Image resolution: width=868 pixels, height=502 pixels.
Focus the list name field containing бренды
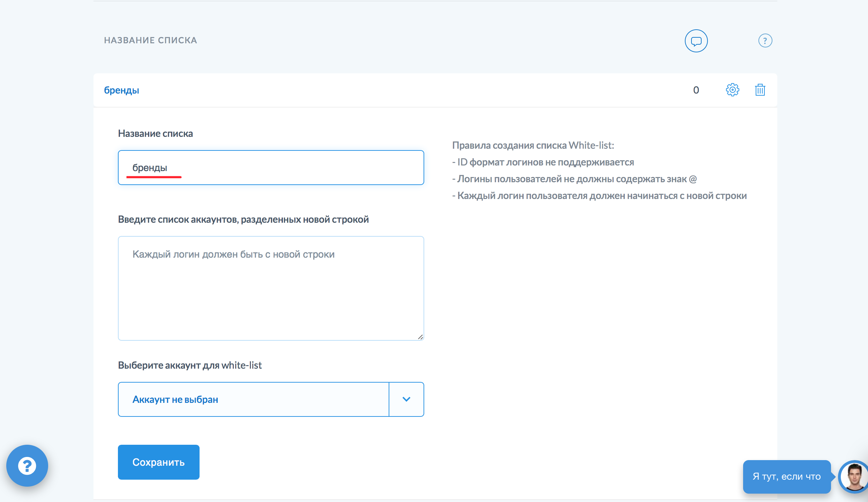point(271,168)
